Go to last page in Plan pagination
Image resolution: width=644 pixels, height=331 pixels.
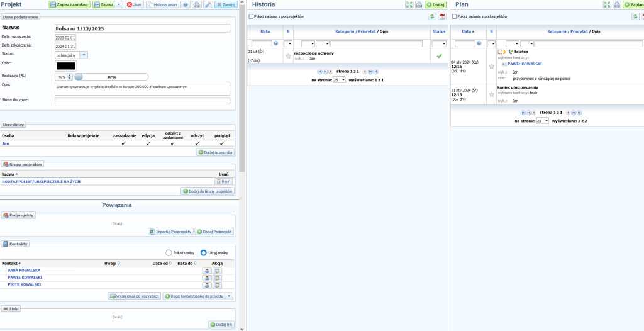tap(579, 113)
